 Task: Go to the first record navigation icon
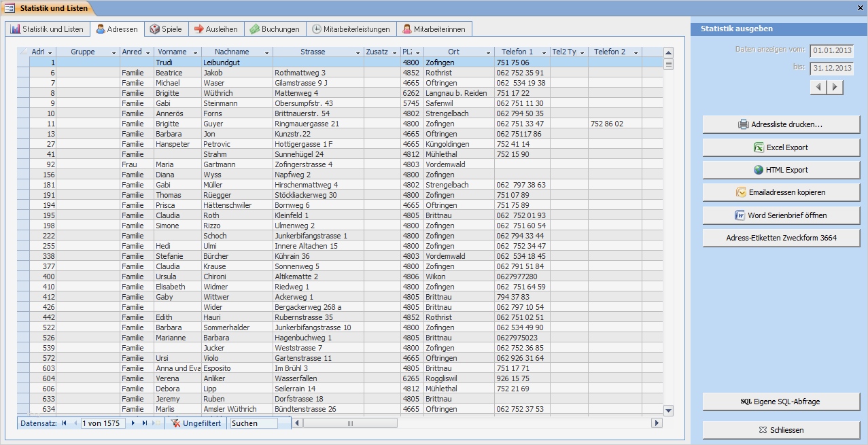coord(64,422)
